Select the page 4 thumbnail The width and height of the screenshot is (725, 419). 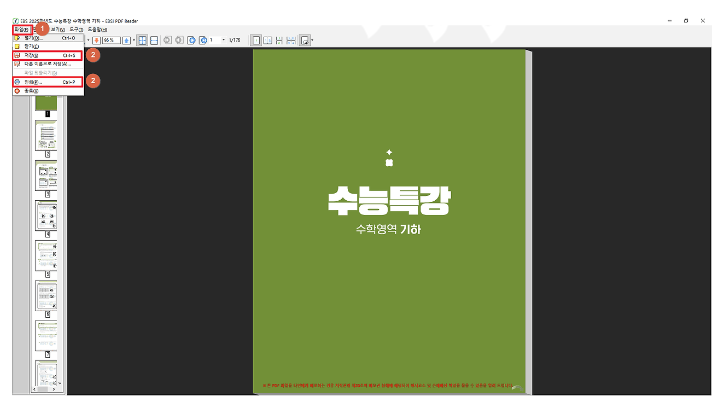pos(46,216)
